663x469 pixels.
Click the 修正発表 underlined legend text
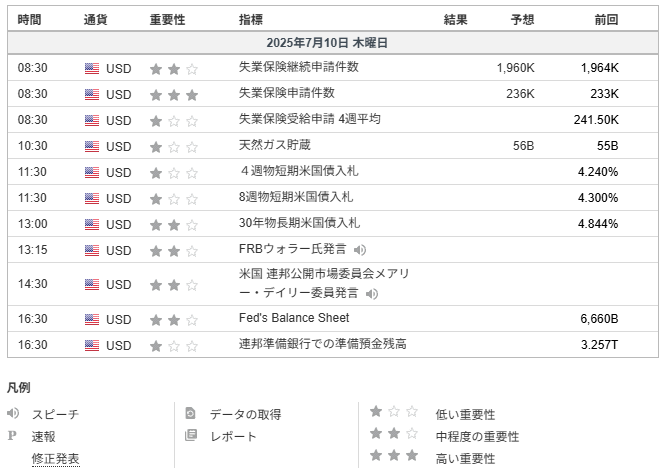(55, 458)
